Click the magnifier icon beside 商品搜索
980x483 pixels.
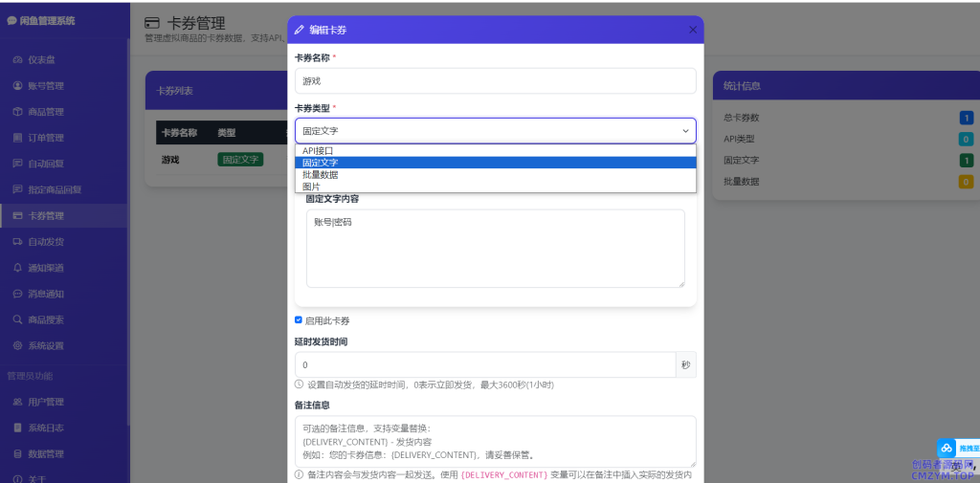tap(17, 319)
